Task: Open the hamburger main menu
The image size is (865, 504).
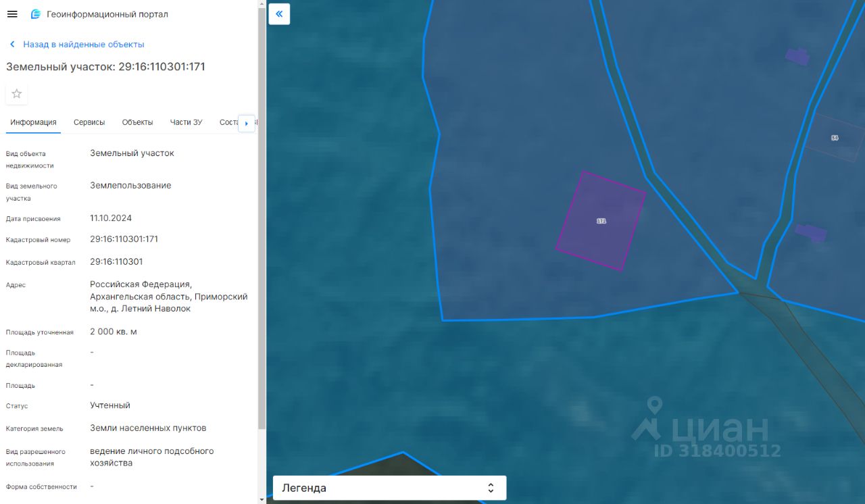Action: (12, 14)
